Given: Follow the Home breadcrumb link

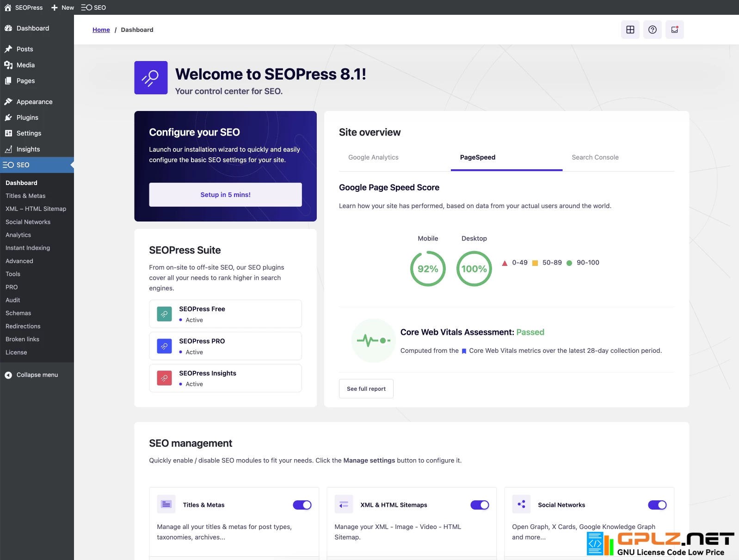Looking at the screenshot, I should click(101, 30).
